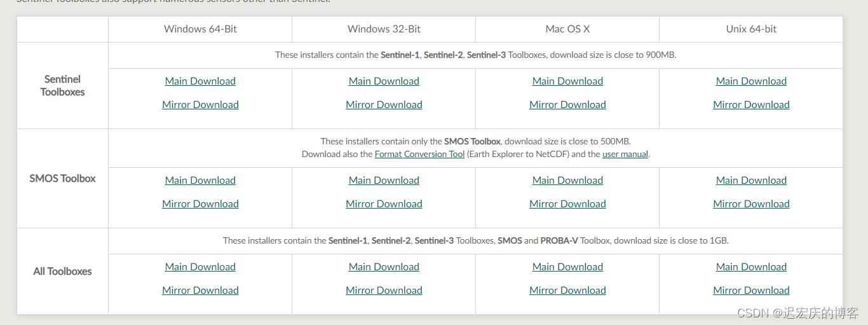This screenshot has height=325, width=868.
Task: Select All Toolboxes Main Download for Windows 32-Bit
Action: (384, 266)
